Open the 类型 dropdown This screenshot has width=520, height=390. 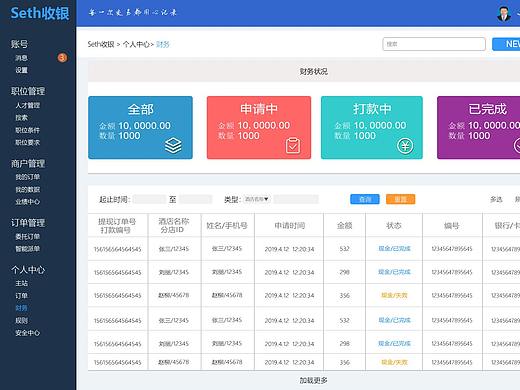(256, 199)
